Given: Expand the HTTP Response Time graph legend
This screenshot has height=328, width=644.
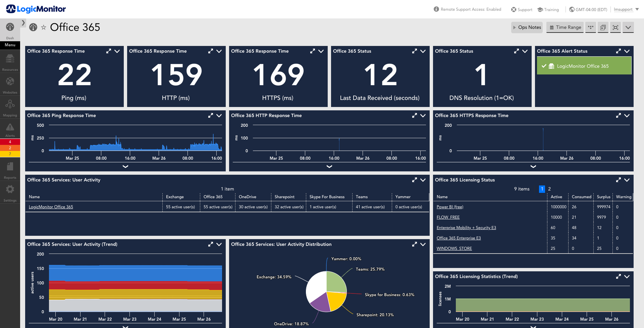Looking at the screenshot, I should pyautogui.click(x=329, y=166).
